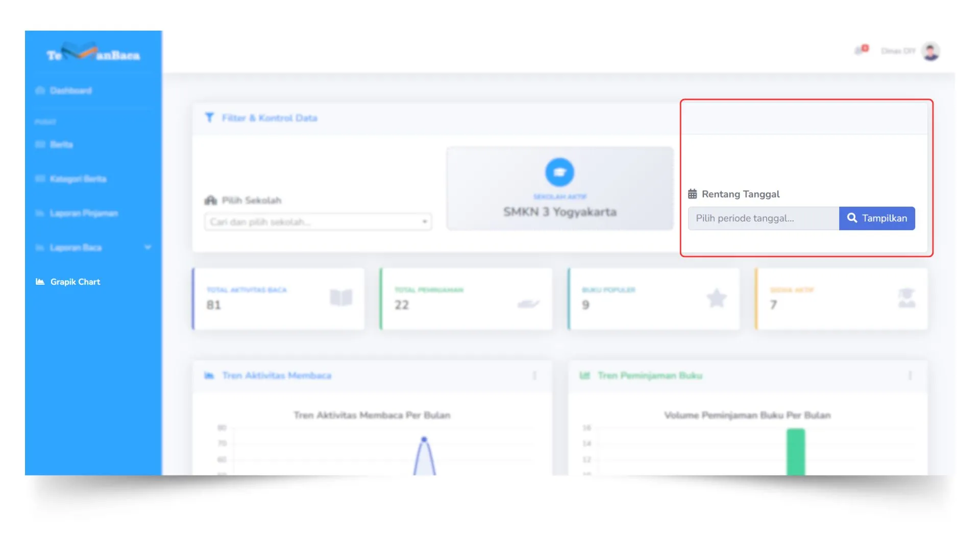Screen dimensions: 980x551
Task: Open Tren Peminjaman Buku options menu
Action: point(910,375)
